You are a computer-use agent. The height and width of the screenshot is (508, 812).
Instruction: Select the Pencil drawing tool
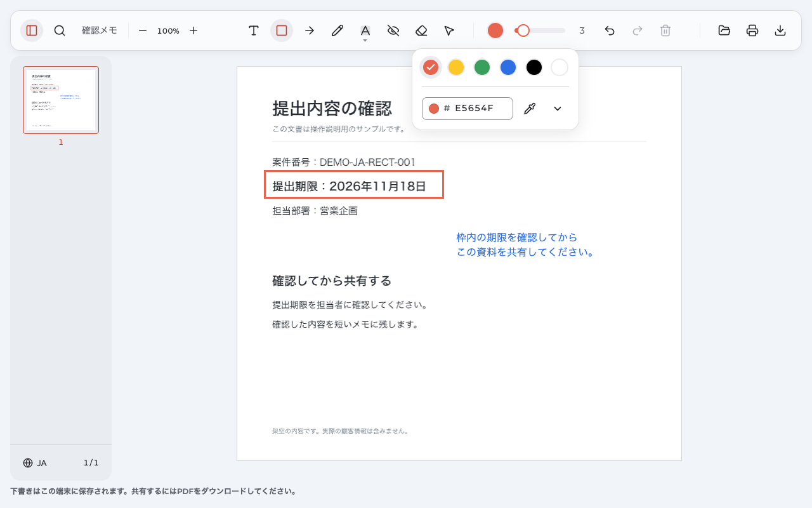(x=337, y=30)
